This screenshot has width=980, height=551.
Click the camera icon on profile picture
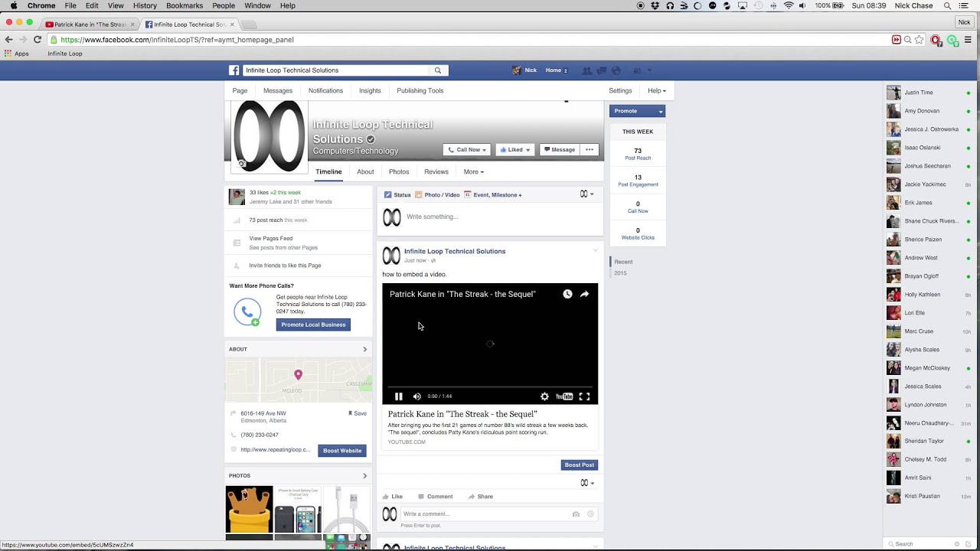coord(242,164)
